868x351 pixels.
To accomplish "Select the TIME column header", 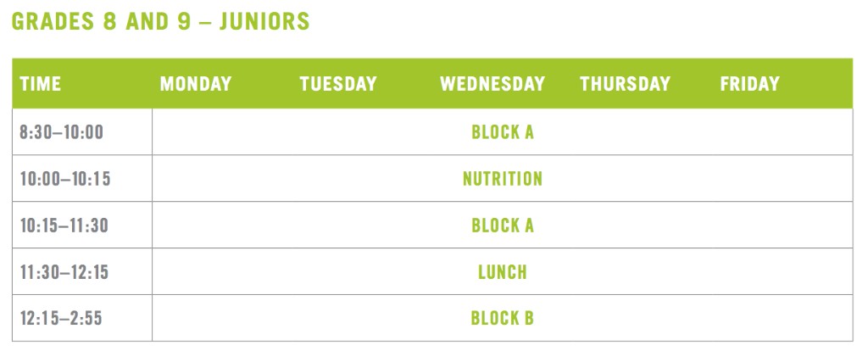I will (41, 84).
